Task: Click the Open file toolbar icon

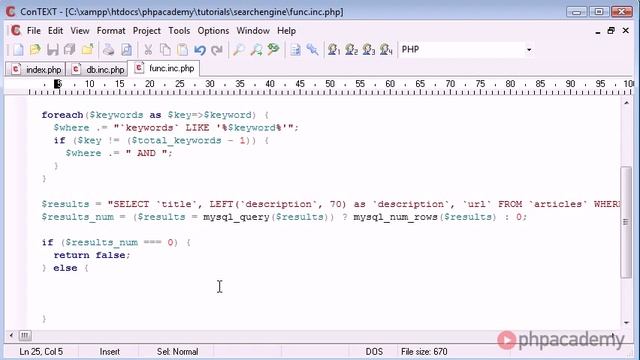Action: pos(35,50)
